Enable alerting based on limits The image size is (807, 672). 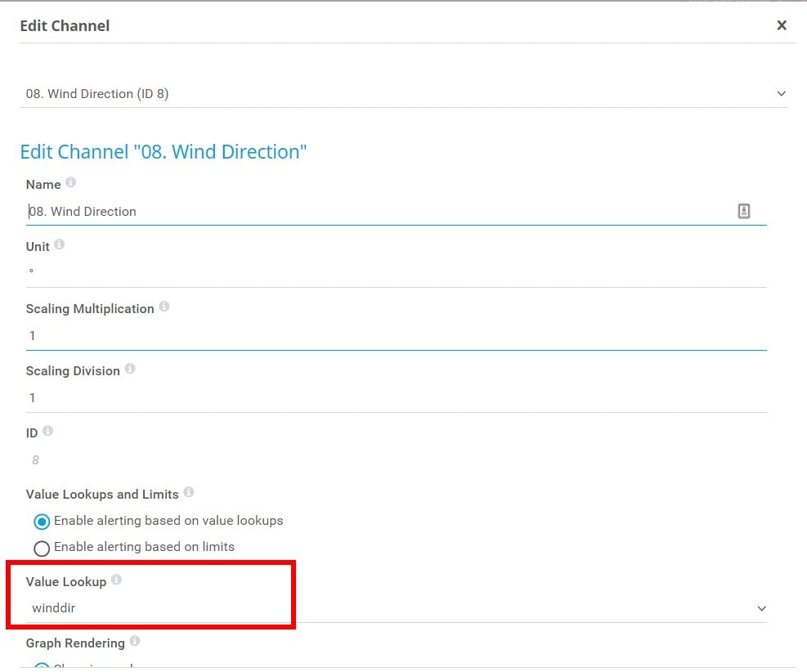[x=42, y=548]
